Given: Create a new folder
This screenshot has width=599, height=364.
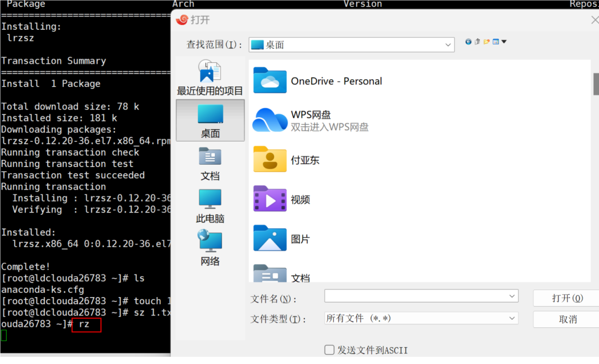Looking at the screenshot, I should pos(487,42).
